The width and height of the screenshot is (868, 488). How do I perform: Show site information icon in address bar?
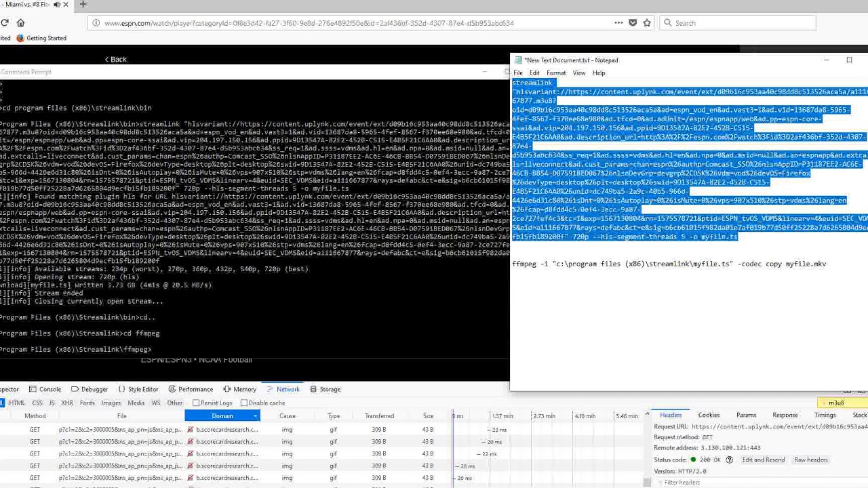[x=96, y=23]
